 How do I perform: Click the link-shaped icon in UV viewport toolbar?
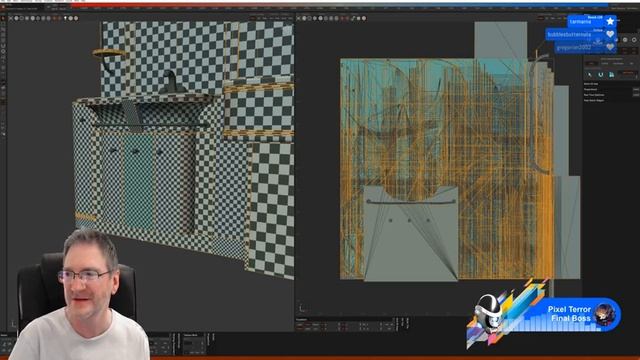[353, 18]
